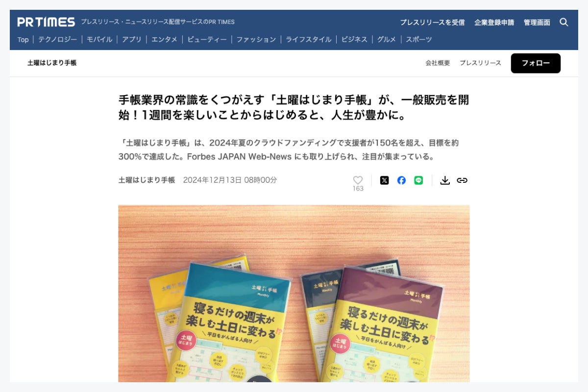Open the planner product photo
588x392 pixels.
click(x=294, y=294)
